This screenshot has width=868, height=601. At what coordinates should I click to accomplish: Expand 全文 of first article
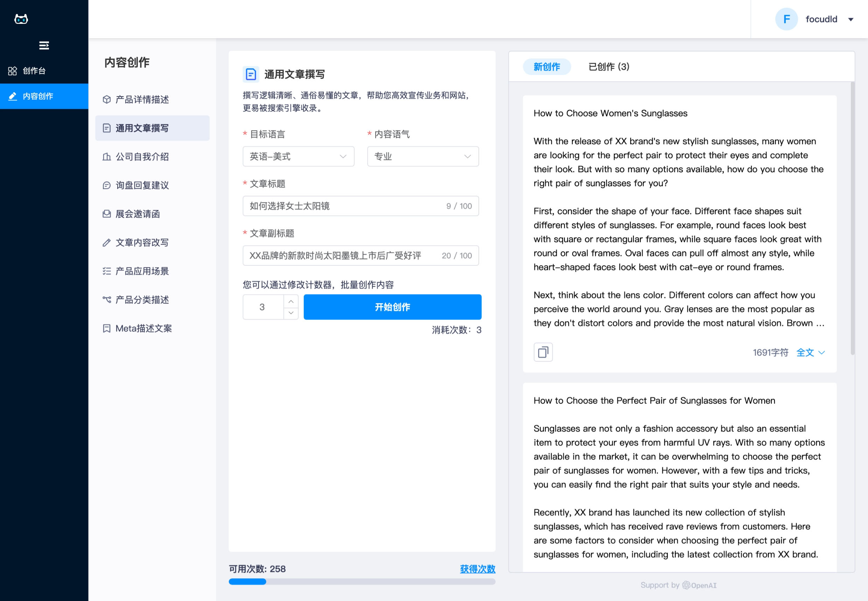click(x=810, y=352)
